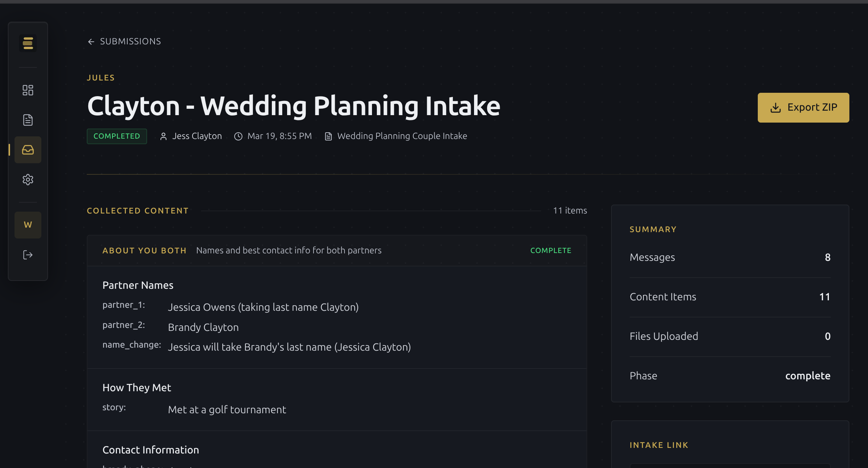Click the W workspace avatar
This screenshot has height=468, width=868.
[x=28, y=225]
